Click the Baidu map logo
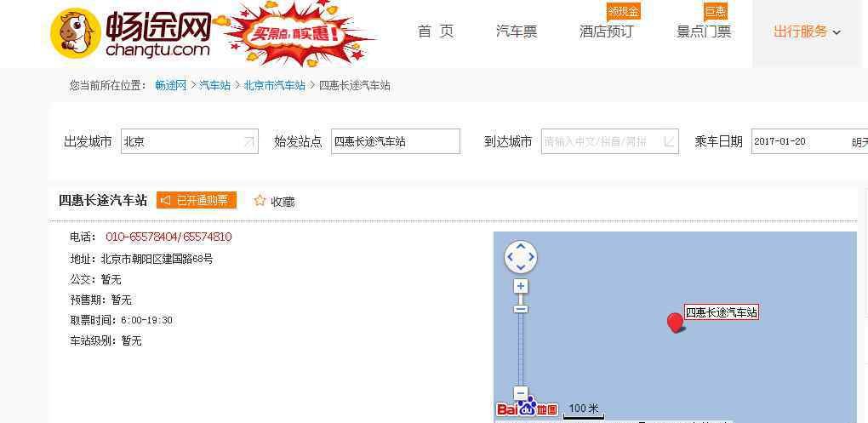This screenshot has width=868, height=423. (527, 407)
